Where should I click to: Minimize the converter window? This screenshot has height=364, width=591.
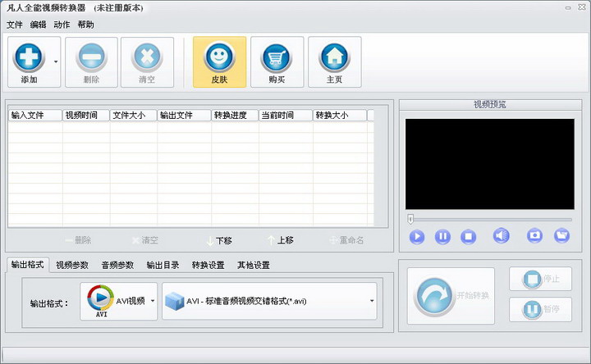pos(568,7)
